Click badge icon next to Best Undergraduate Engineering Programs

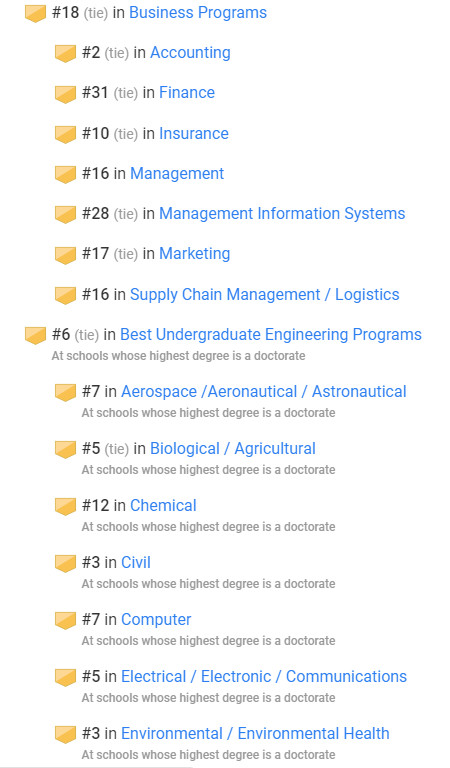35,336
